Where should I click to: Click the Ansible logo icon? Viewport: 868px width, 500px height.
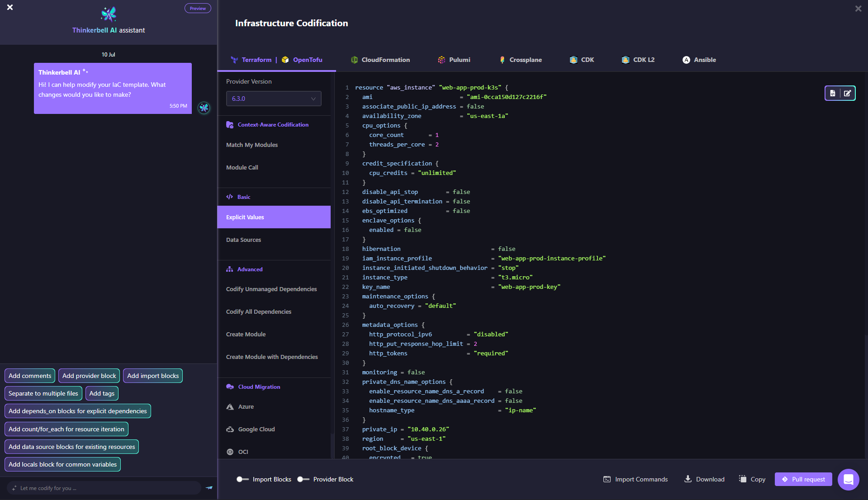point(686,60)
